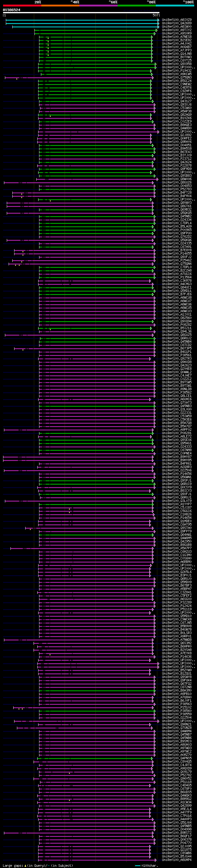Click hit label UniRef100_Q75QN3
The image size is (197, 868).
[177, 78]
